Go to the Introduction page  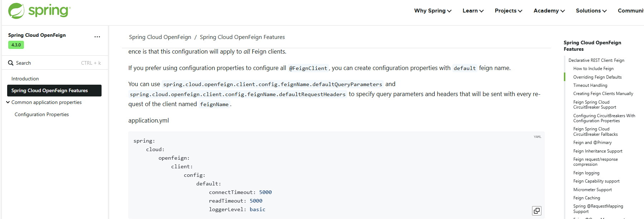25,79
